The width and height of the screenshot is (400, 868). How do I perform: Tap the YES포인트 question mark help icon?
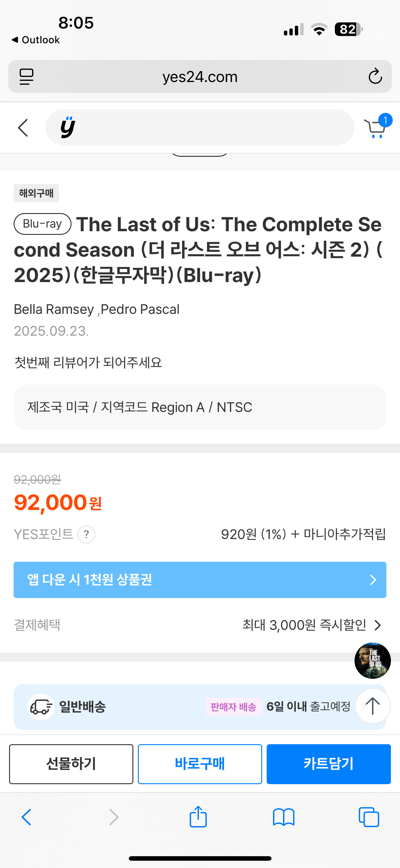[86, 534]
